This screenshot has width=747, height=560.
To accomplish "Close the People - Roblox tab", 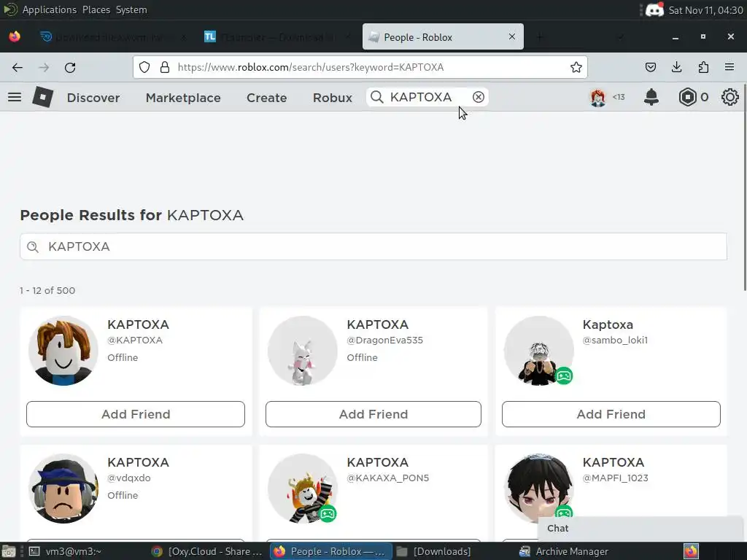I will [511, 36].
